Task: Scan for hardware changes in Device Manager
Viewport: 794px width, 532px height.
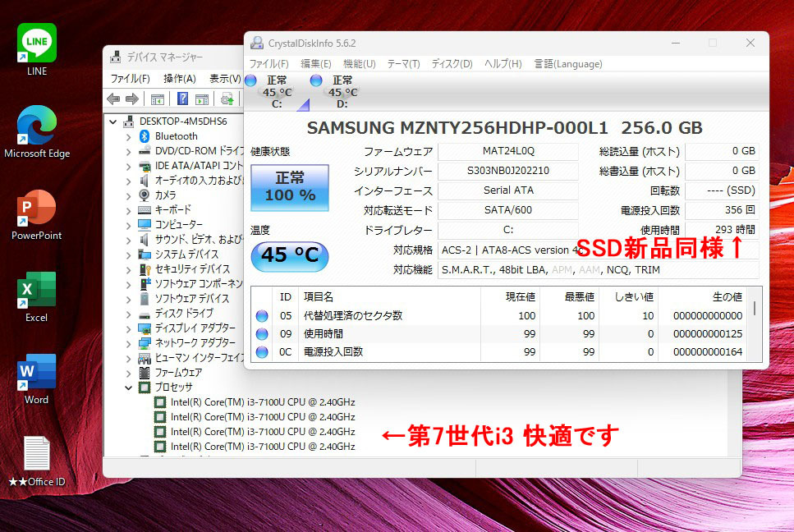Action: (x=227, y=99)
